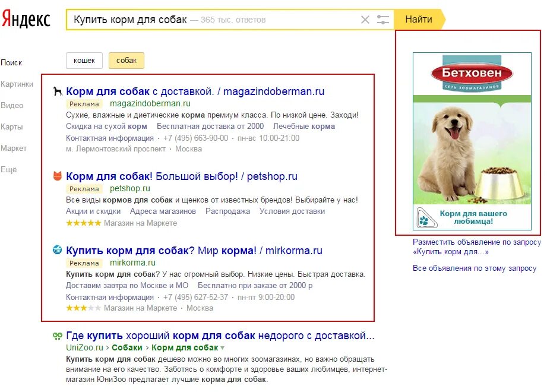
Task: Clear the search query with the X icon
Action: coord(365,20)
